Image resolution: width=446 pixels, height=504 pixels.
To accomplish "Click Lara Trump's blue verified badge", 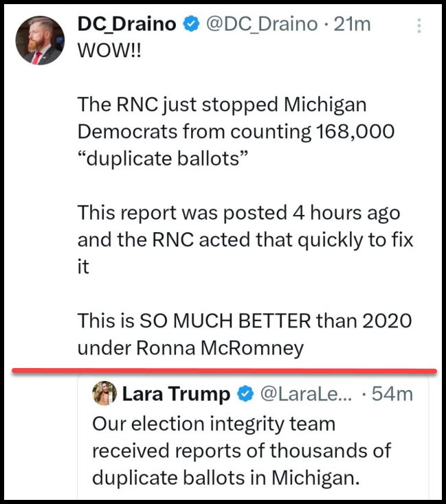I will click(x=243, y=394).
